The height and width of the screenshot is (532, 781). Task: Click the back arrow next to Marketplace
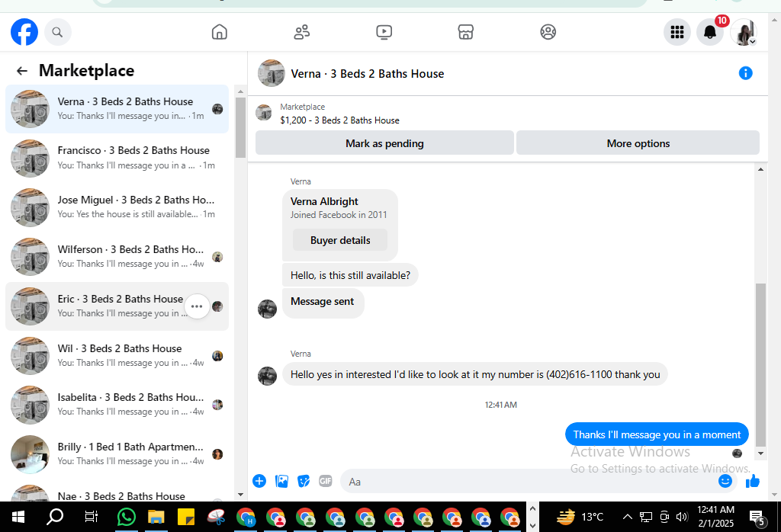tap(22, 71)
